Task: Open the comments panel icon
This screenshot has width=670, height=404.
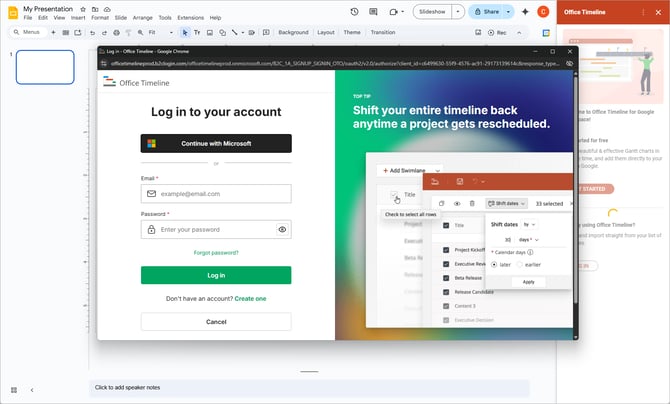Action: coord(373,12)
